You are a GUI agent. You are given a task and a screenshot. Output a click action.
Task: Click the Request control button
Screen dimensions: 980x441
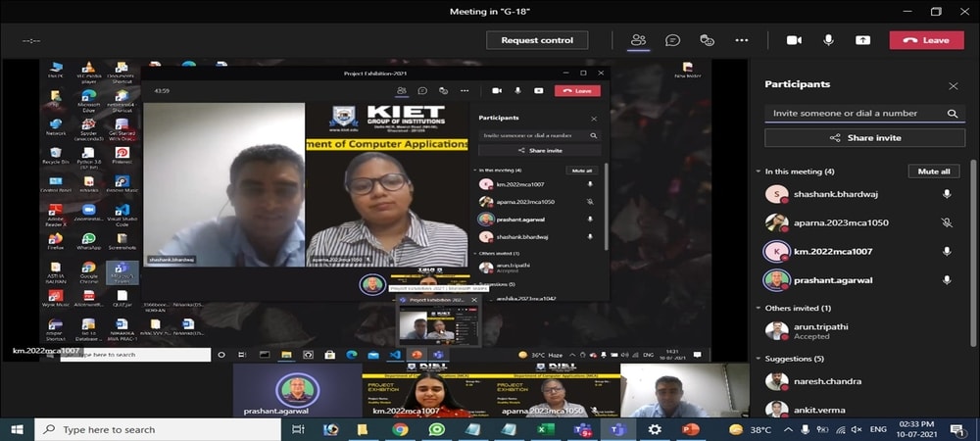click(x=537, y=40)
